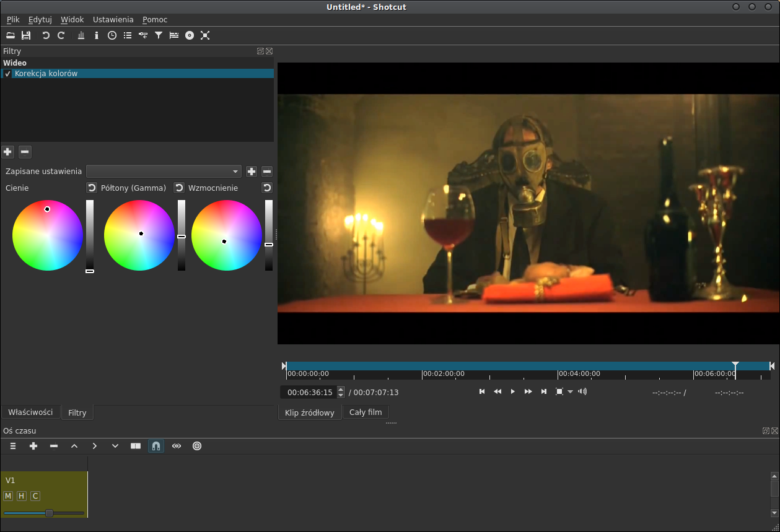Toggle timeline snapping magnet button
Image resolution: width=780 pixels, height=532 pixels.
(156, 446)
